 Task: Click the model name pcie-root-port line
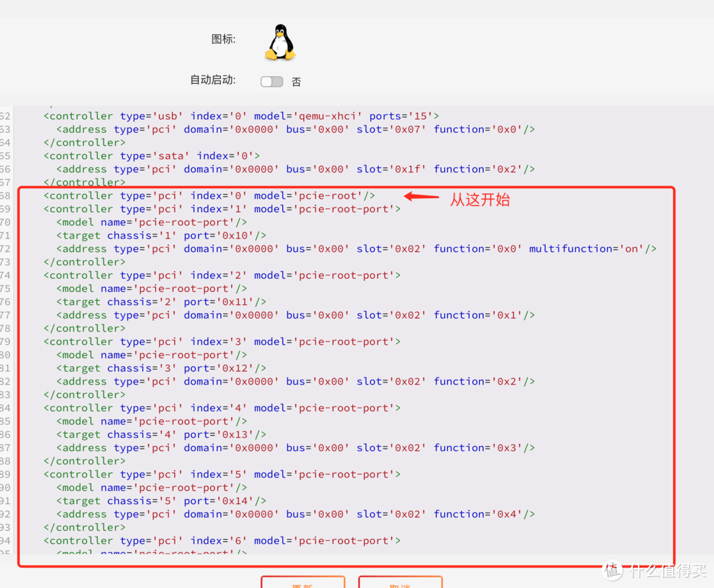(152, 222)
